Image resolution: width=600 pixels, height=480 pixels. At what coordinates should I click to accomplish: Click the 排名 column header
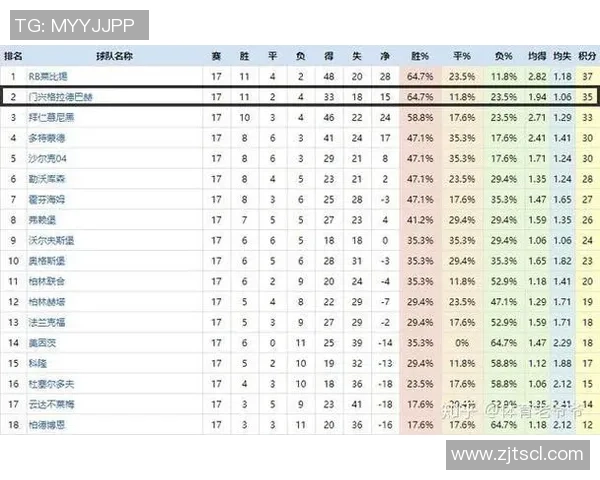(x=13, y=56)
